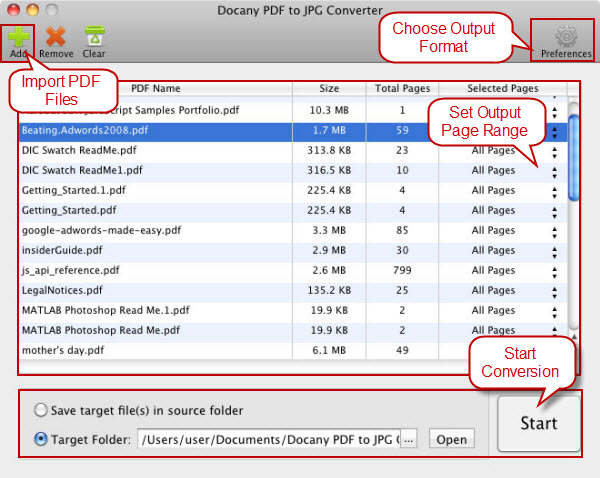Click the Total Pages column header
This screenshot has height=478, width=600.
(x=402, y=89)
